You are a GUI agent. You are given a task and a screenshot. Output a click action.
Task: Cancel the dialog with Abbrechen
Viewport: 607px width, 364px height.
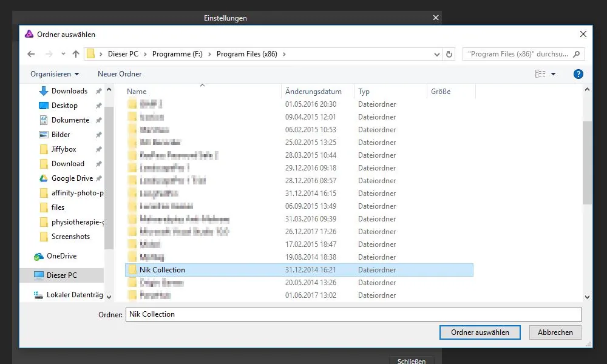555,332
